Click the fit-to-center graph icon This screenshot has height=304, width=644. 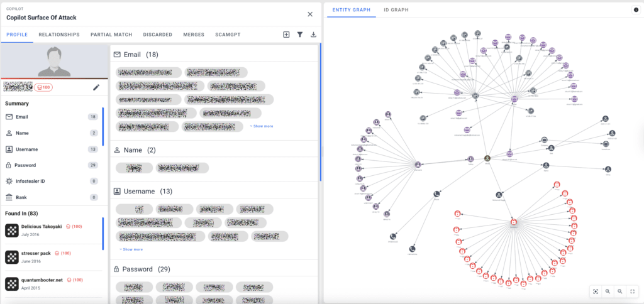[x=596, y=291]
